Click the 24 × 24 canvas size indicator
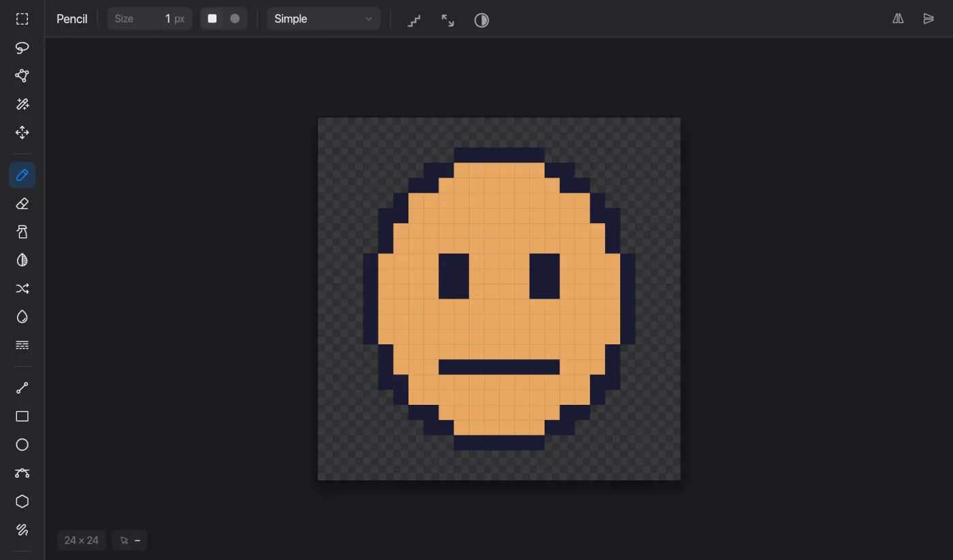The width and height of the screenshot is (953, 560). [82, 540]
